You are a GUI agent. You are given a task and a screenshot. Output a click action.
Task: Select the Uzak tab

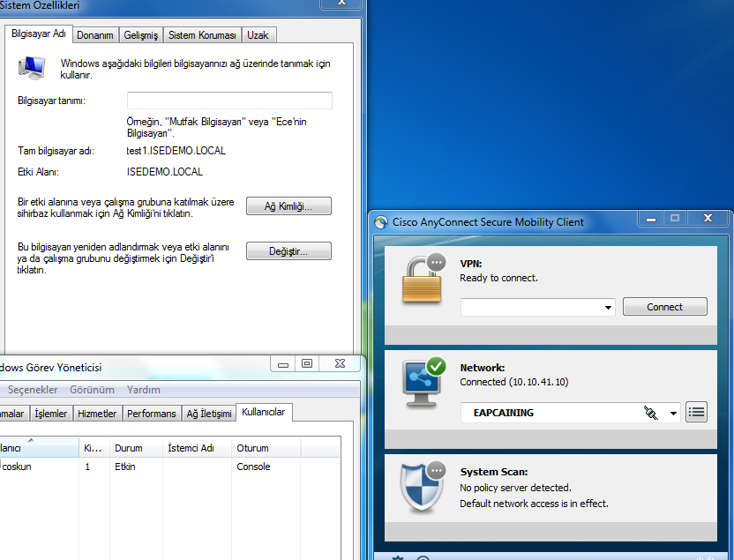pyautogui.click(x=258, y=35)
